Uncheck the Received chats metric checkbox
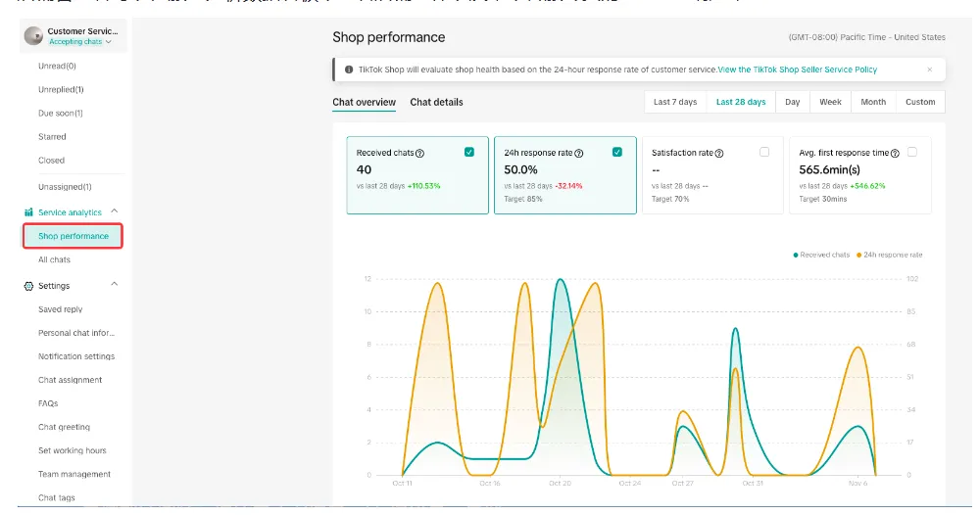This screenshot has width=980, height=515. tap(469, 152)
